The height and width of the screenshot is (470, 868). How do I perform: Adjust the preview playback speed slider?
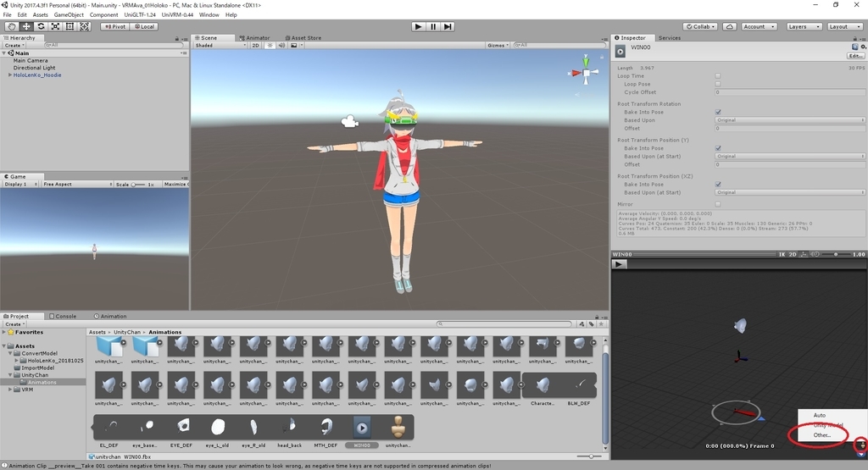coord(836,254)
